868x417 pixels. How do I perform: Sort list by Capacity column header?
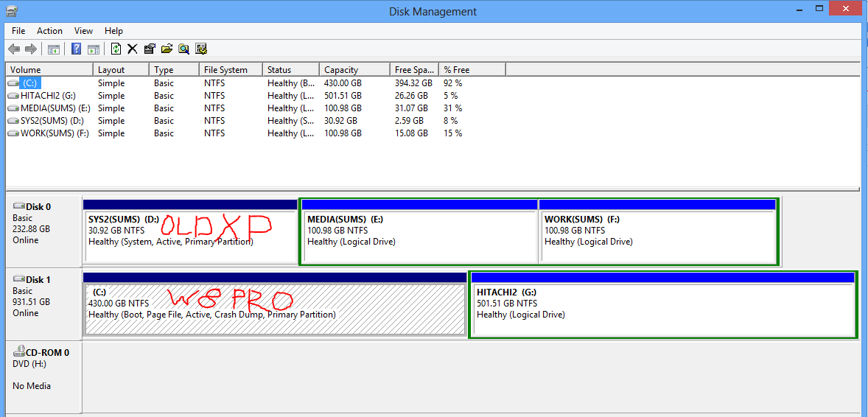tap(354, 70)
